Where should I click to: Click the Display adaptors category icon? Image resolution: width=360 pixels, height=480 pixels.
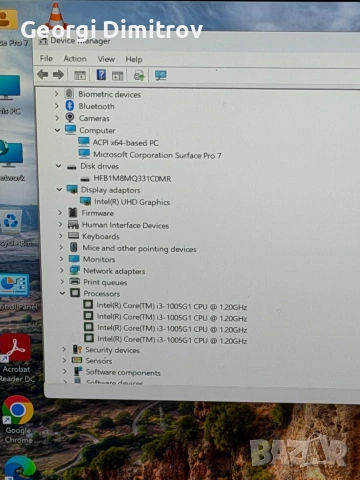pos(72,189)
